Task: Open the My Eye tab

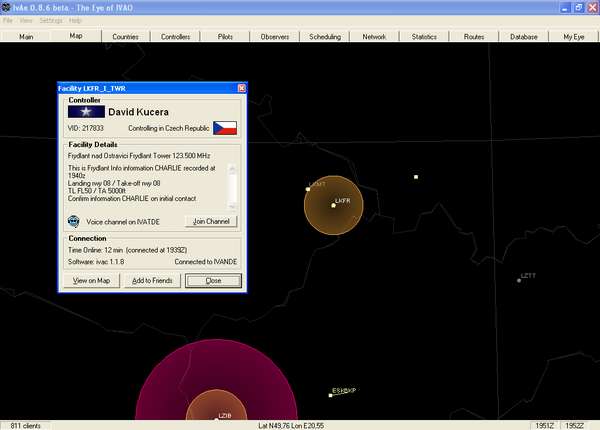Action: coord(574,37)
